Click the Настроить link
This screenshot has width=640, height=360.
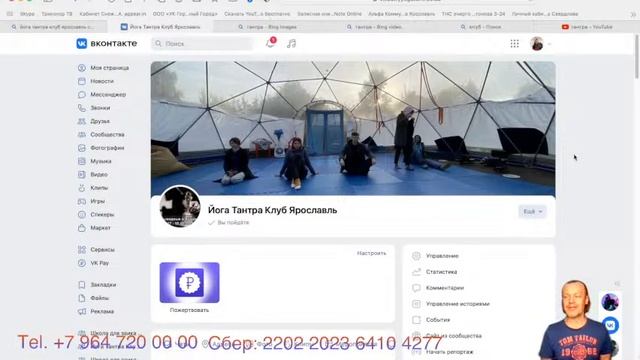[x=371, y=253]
